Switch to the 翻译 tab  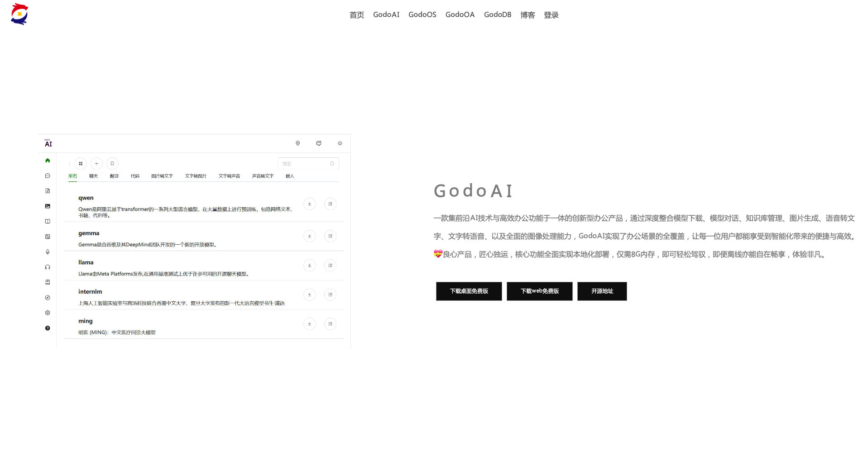point(114,176)
